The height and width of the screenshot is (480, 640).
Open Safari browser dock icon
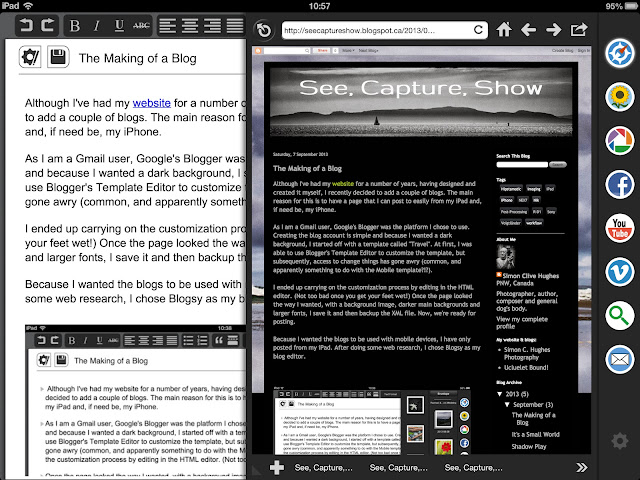click(x=620, y=53)
